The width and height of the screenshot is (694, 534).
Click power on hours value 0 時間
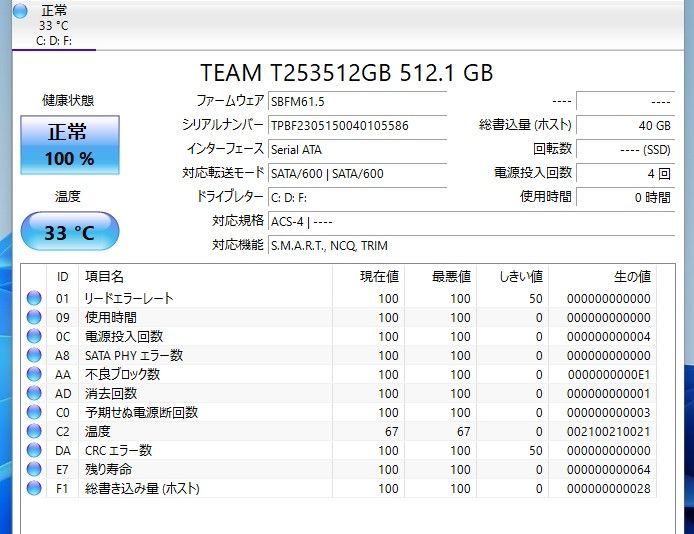(x=625, y=197)
